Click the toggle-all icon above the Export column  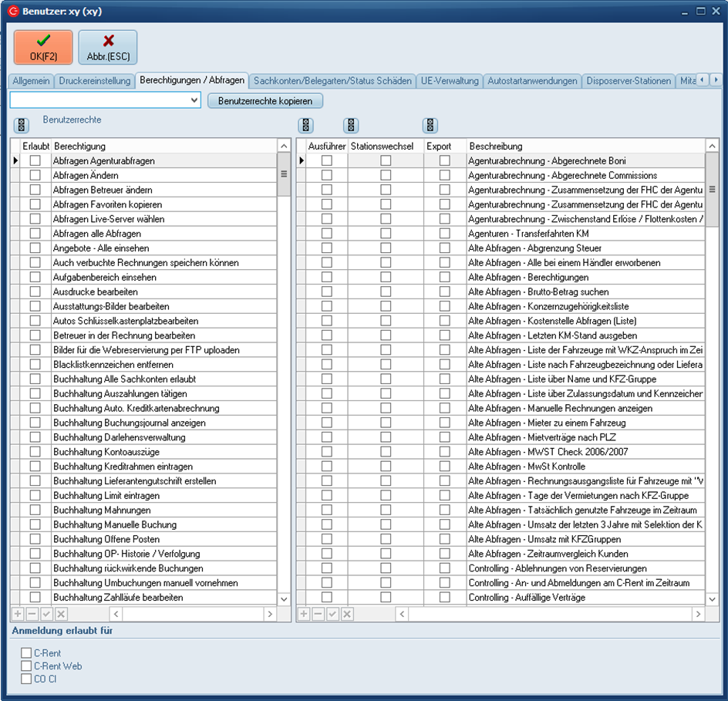(430, 125)
